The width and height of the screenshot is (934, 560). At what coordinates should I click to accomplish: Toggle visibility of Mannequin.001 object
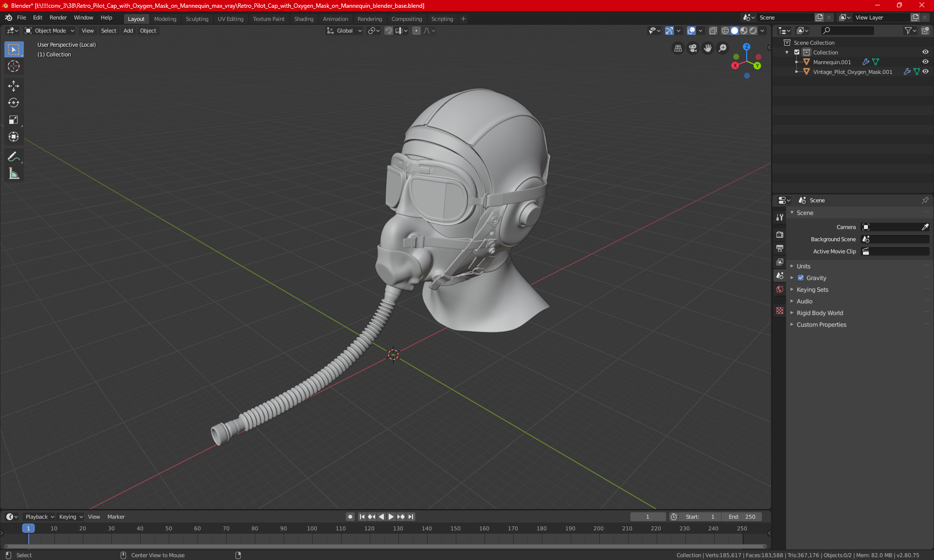pos(926,61)
